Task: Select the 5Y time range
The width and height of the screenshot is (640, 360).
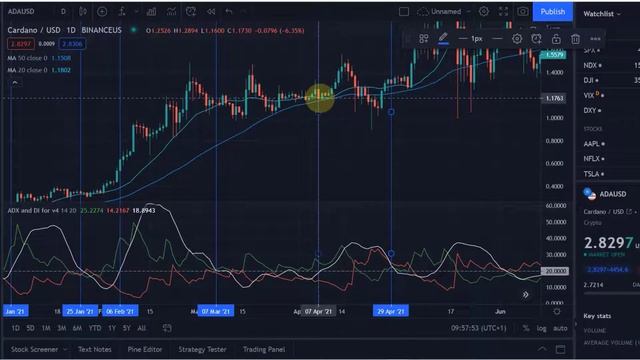Action: (x=127, y=328)
